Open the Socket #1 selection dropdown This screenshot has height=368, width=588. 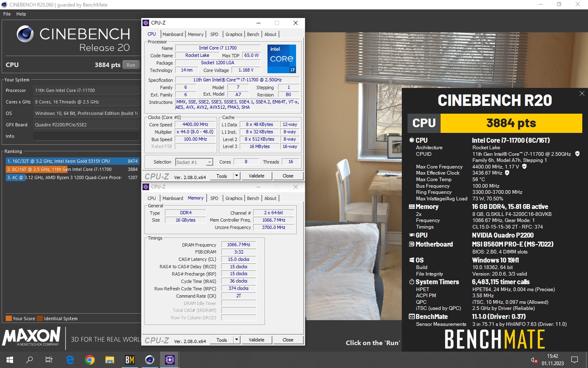(194, 162)
